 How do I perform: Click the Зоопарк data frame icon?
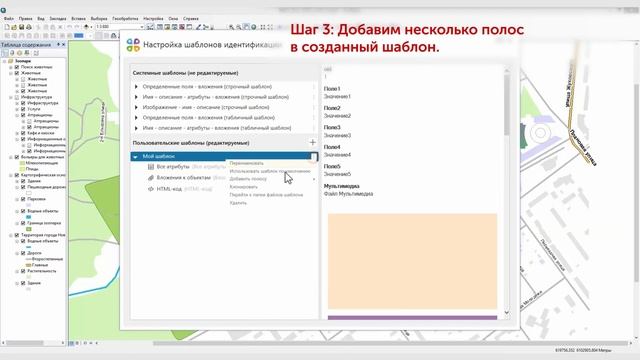coord(11,61)
